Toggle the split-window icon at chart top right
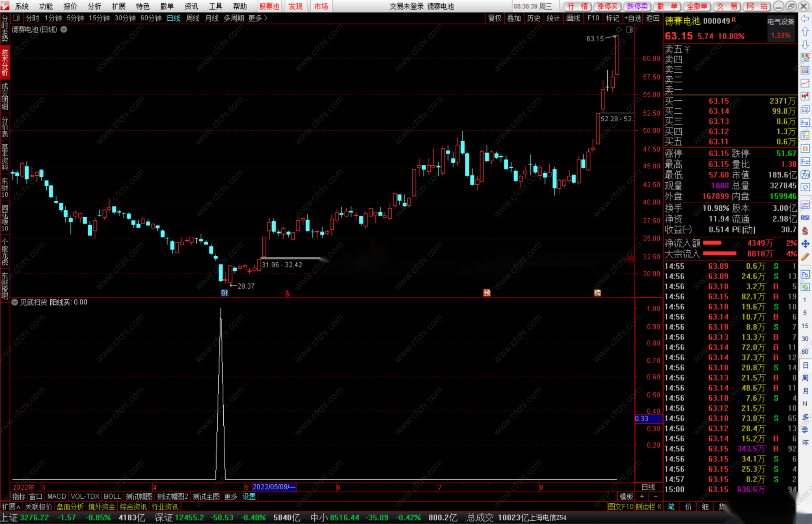The height and width of the screenshot is (524, 812). coord(629,30)
